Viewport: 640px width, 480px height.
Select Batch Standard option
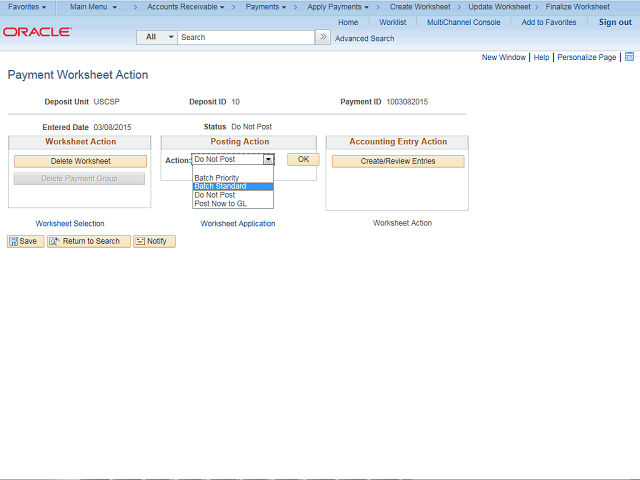(x=233, y=187)
